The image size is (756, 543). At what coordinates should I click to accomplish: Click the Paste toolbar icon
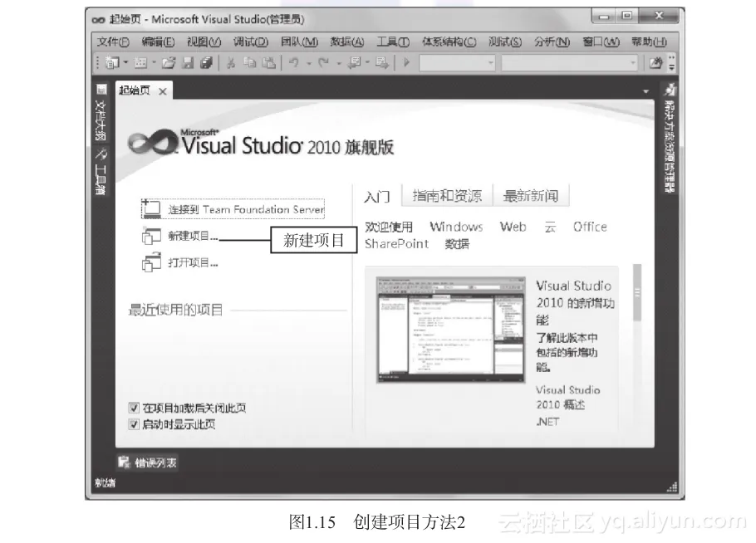point(268,62)
